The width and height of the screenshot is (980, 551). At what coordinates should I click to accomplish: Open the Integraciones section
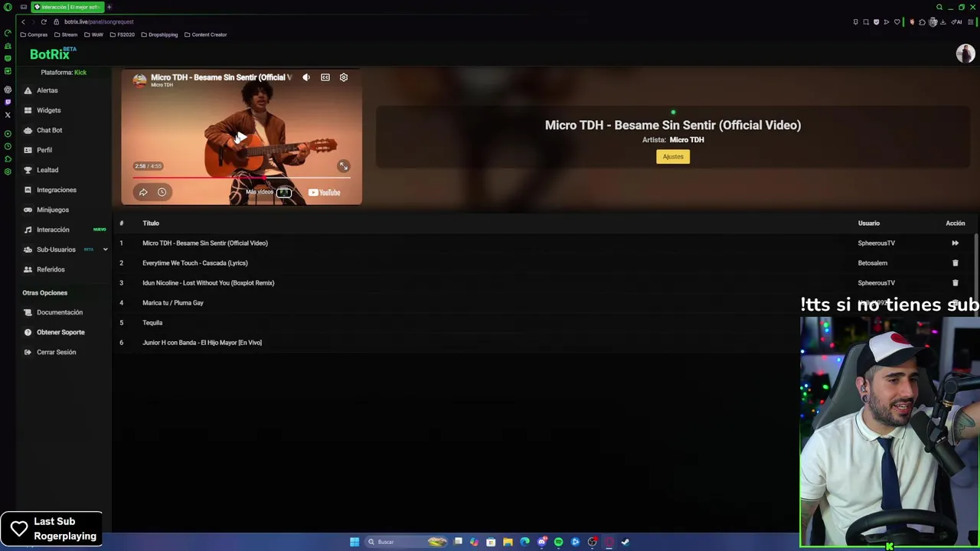coord(57,190)
